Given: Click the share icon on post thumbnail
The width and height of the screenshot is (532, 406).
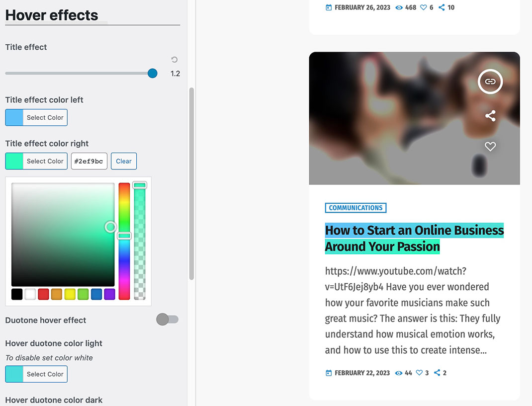Looking at the screenshot, I should pos(490,116).
